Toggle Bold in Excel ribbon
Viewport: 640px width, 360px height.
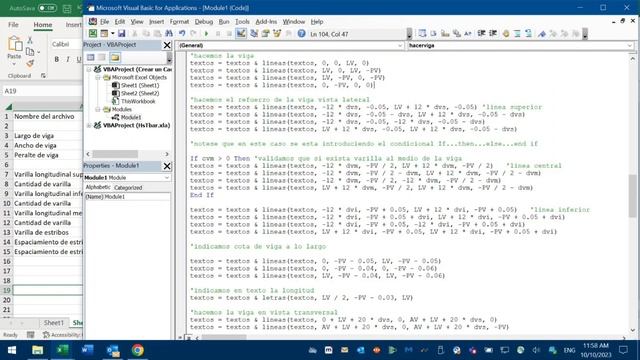pyautogui.click(x=56, y=60)
